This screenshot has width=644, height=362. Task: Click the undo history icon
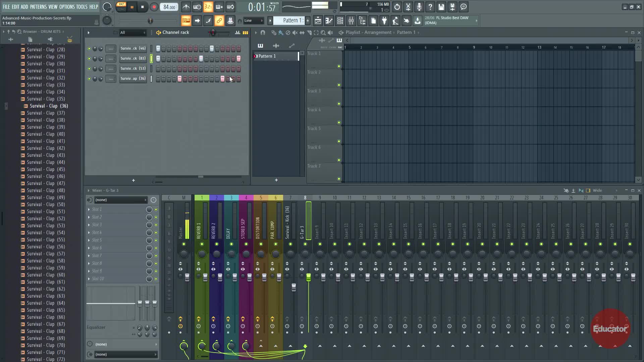coord(397,7)
